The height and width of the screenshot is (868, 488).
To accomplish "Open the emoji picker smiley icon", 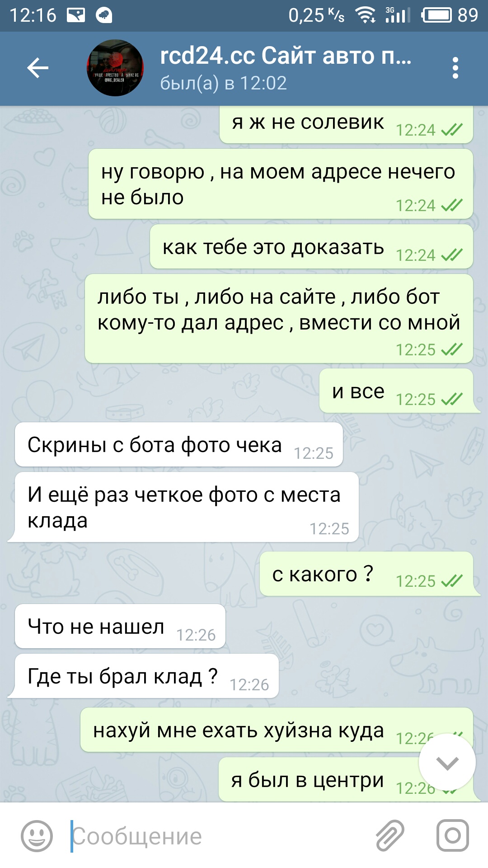I will coord(37,836).
